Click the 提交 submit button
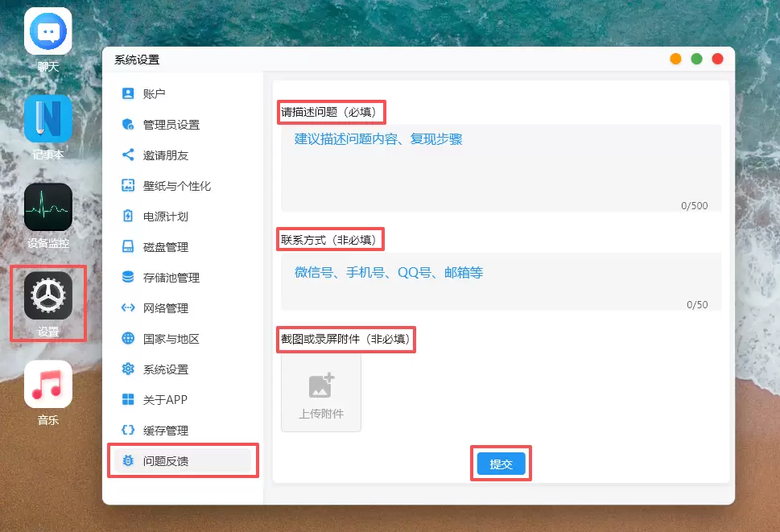Image resolution: width=780 pixels, height=532 pixels. point(501,464)
